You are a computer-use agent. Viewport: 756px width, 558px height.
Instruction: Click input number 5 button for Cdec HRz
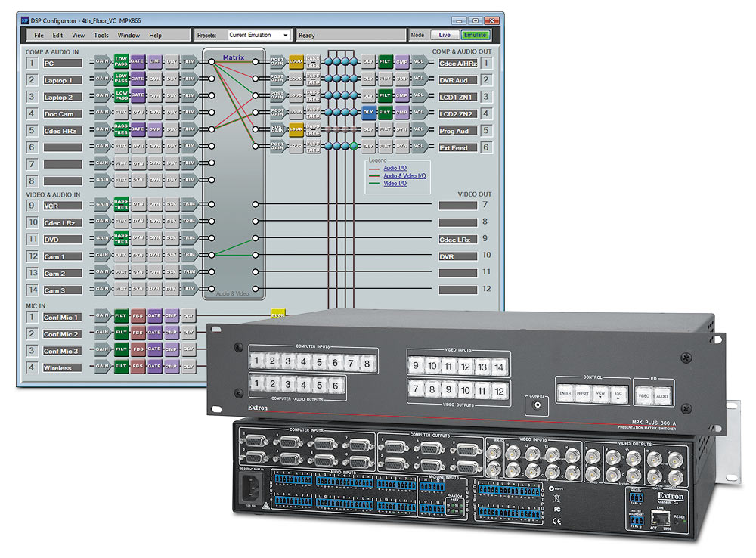[32, 130]
